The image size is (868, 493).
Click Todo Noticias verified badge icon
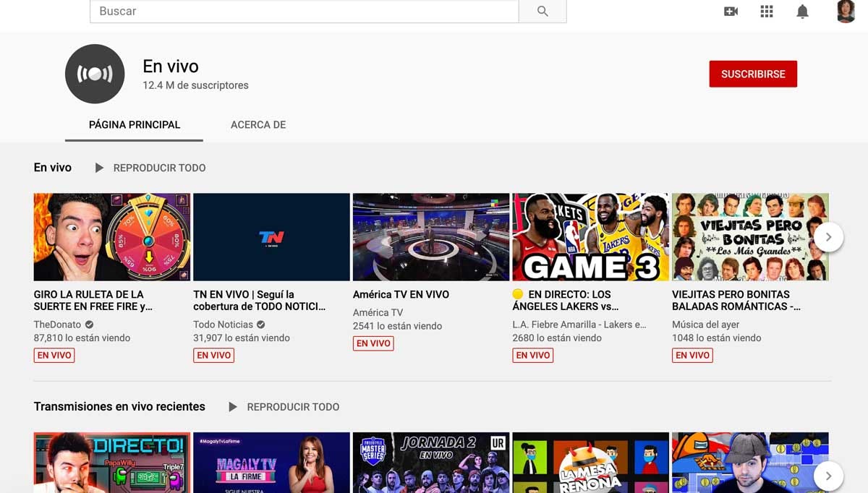tap(261, 325)
